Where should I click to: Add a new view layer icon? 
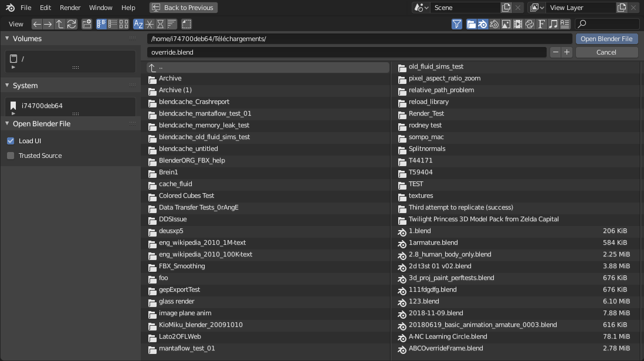coord(622,8)
